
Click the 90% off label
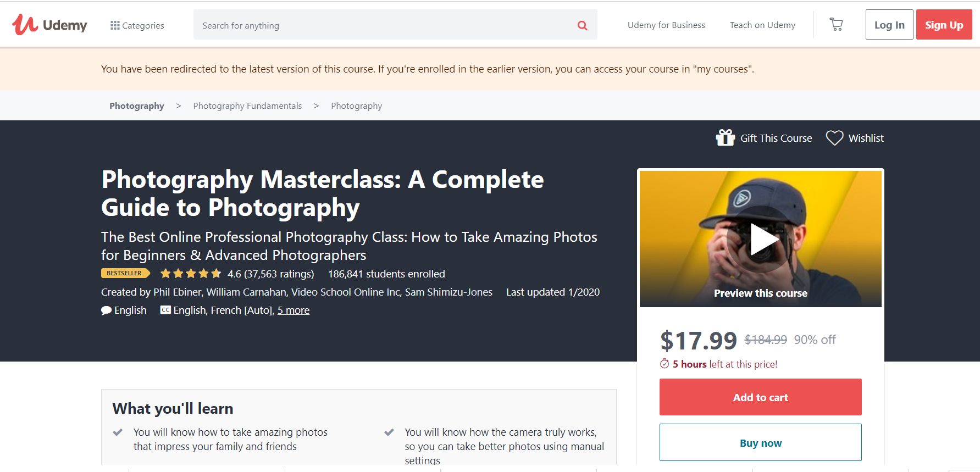pos(815,340)
